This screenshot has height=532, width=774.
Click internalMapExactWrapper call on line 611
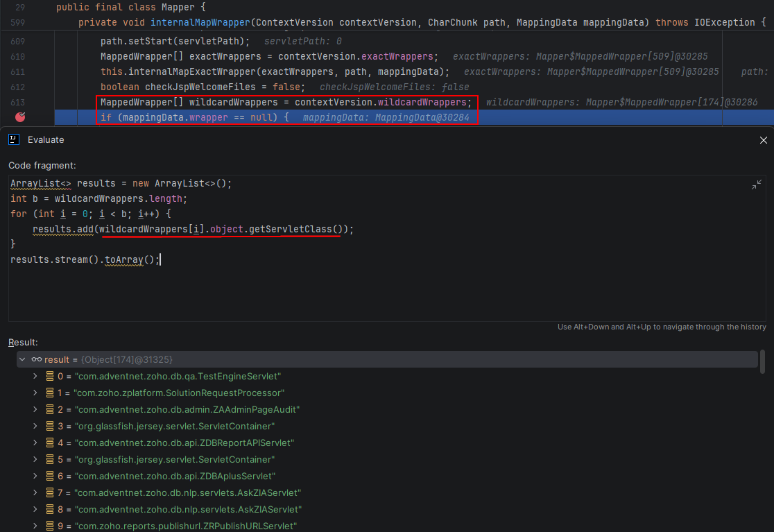click(x=193, y=71)
